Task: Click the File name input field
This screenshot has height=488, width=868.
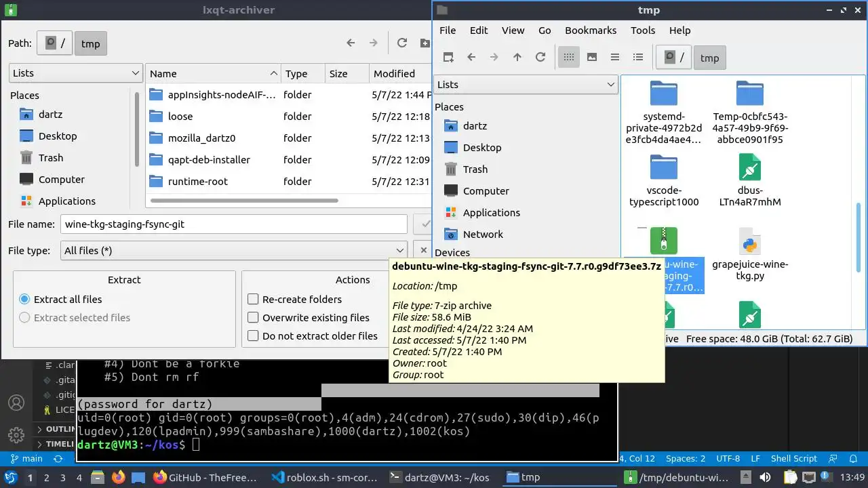Action: pos(234,224)
